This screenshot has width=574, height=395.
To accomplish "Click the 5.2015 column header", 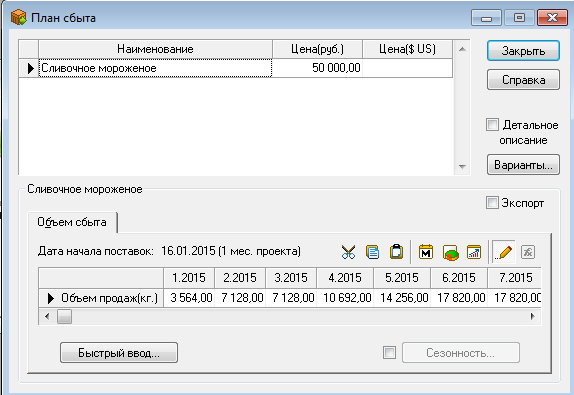I will click(402, 278).
